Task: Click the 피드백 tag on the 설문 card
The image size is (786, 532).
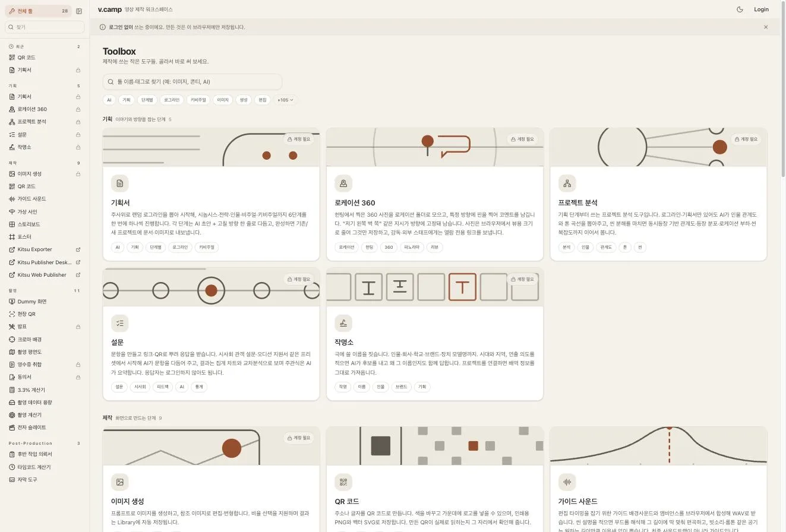Action: (x=162, y=387)
